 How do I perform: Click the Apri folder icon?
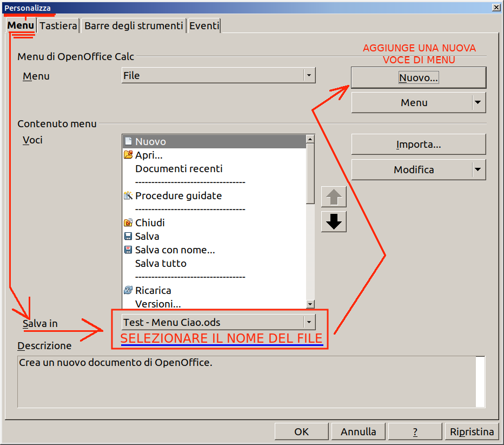click(x=128, y=155)
